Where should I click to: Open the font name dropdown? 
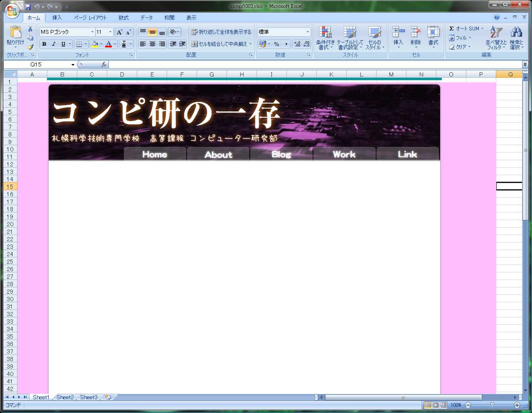pos(92,32)
